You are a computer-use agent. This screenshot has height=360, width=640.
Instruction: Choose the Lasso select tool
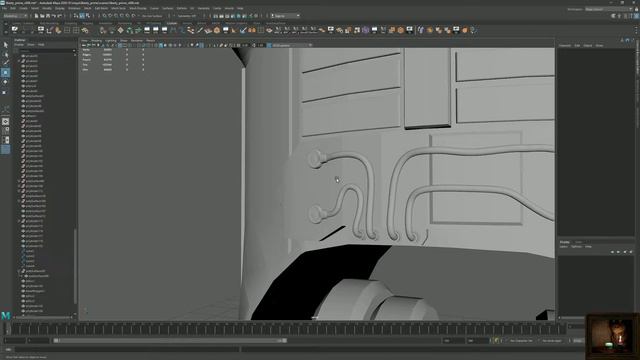click(5, 54)
